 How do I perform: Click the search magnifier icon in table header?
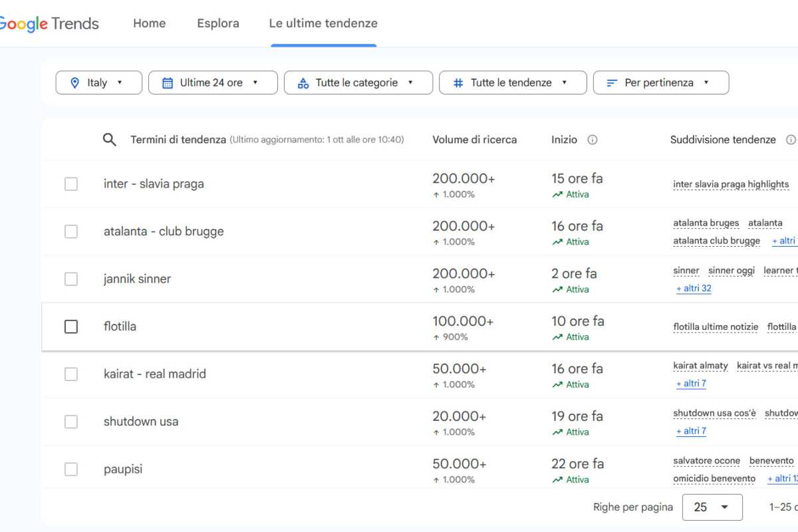click(110, 140)
